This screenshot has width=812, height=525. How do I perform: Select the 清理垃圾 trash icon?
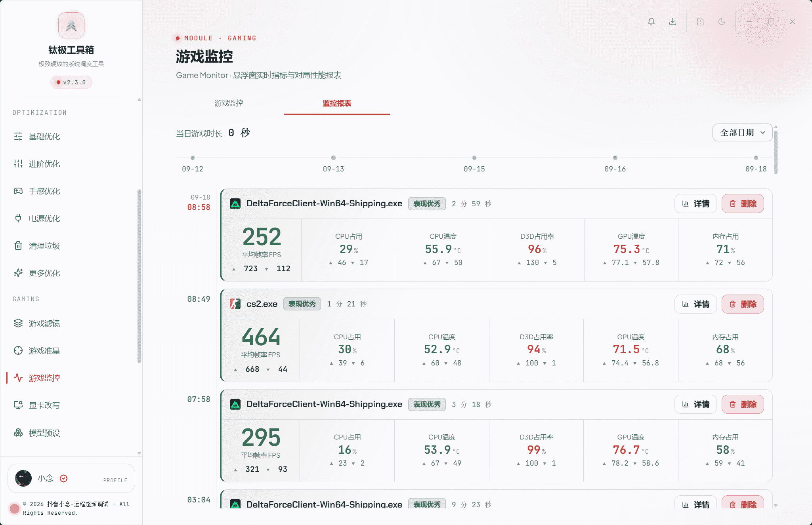point(18,246)
